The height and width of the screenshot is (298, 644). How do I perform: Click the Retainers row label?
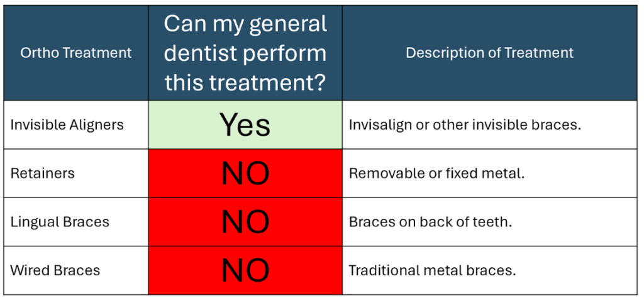click(43, 174)
